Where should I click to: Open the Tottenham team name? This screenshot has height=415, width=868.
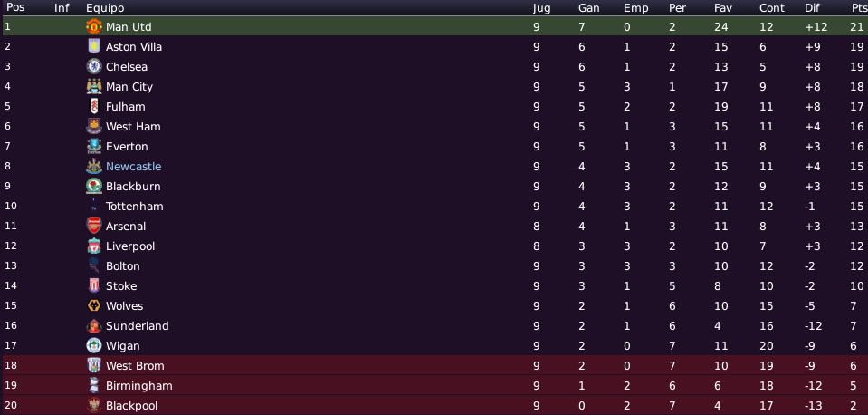(x=135, y=206)
